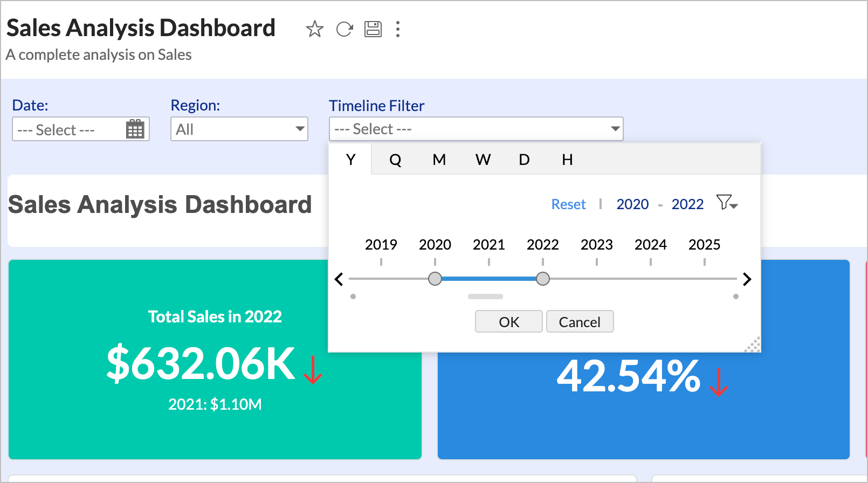Screen dimensions: 868x483
Task: Cancel the timeline filter popup
Action: (x=580, y=322)
